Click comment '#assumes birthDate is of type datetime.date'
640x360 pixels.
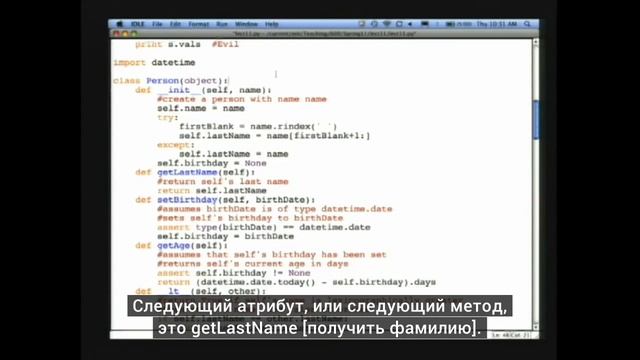tap(275, 209)
